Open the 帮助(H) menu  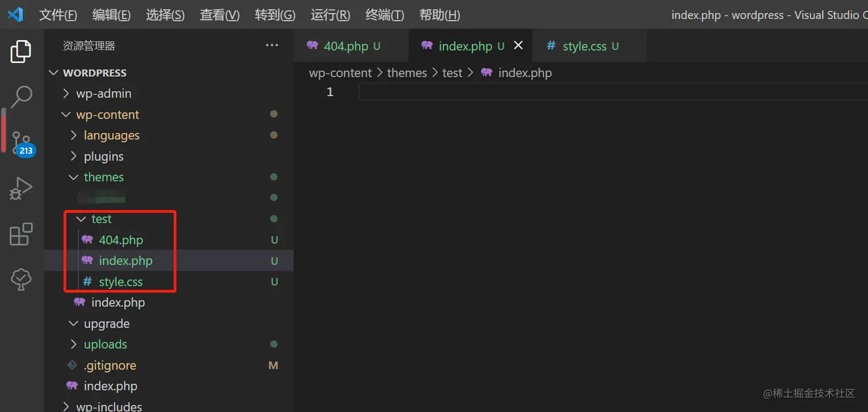click(x=440, y=15)
